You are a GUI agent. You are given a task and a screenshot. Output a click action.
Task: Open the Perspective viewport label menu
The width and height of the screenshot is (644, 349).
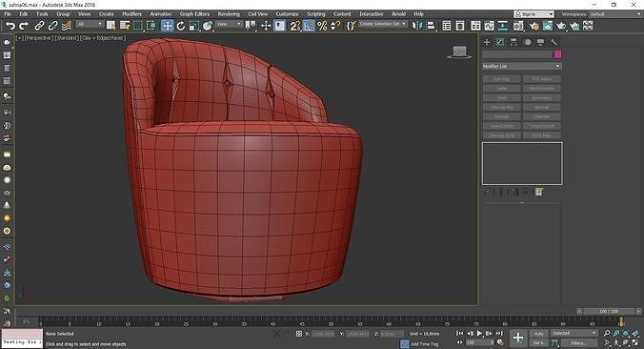(38, 38)
